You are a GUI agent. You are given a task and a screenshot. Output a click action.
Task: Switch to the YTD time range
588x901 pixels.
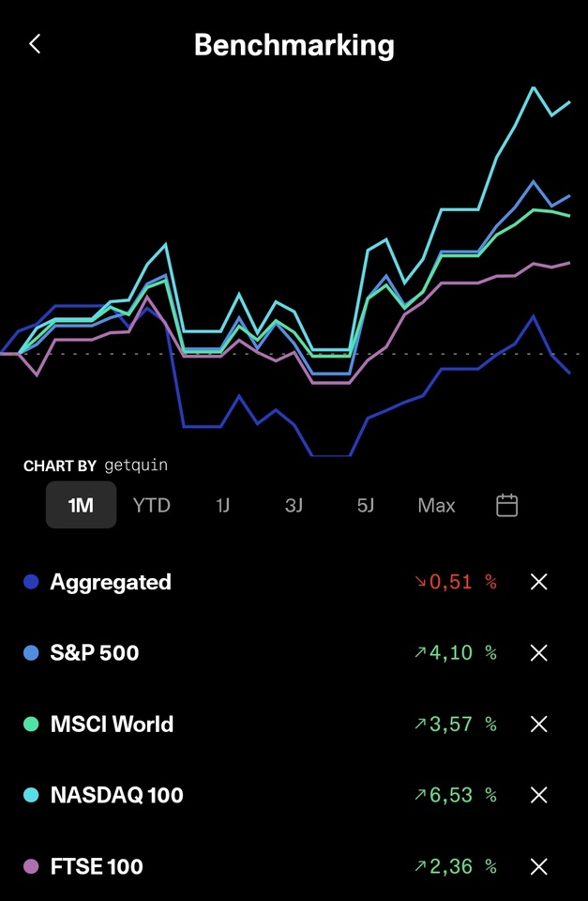(x=152, y=505)
